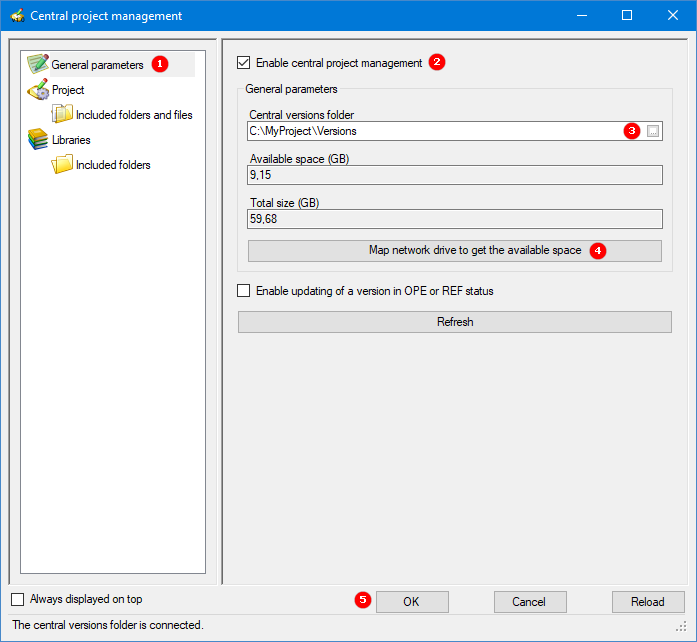697x642 pixels.
Task: Click the browse ellipsis button for versions folder
Action: pyautogui.click(x=653, y=131)
